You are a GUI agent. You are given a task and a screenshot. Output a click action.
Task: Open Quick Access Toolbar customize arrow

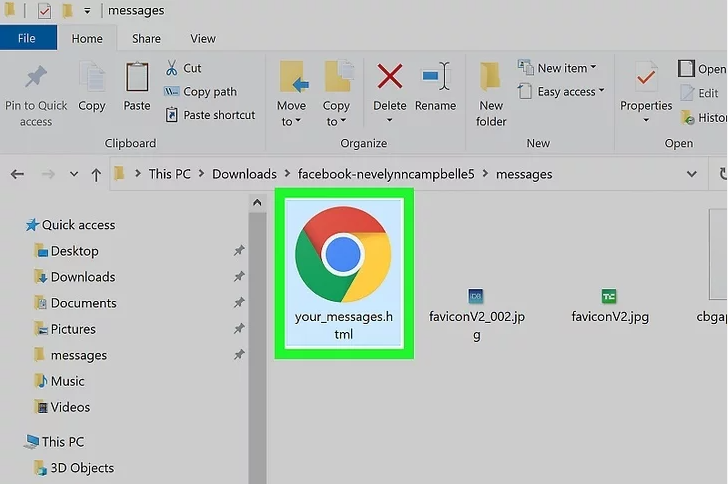(x=87, y=11)
